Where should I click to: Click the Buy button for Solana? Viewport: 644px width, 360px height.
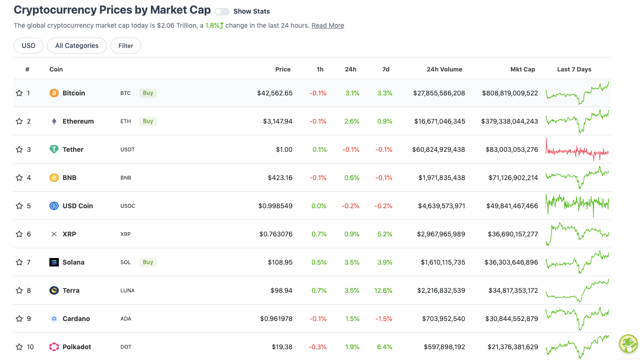(x=148, y=262)
